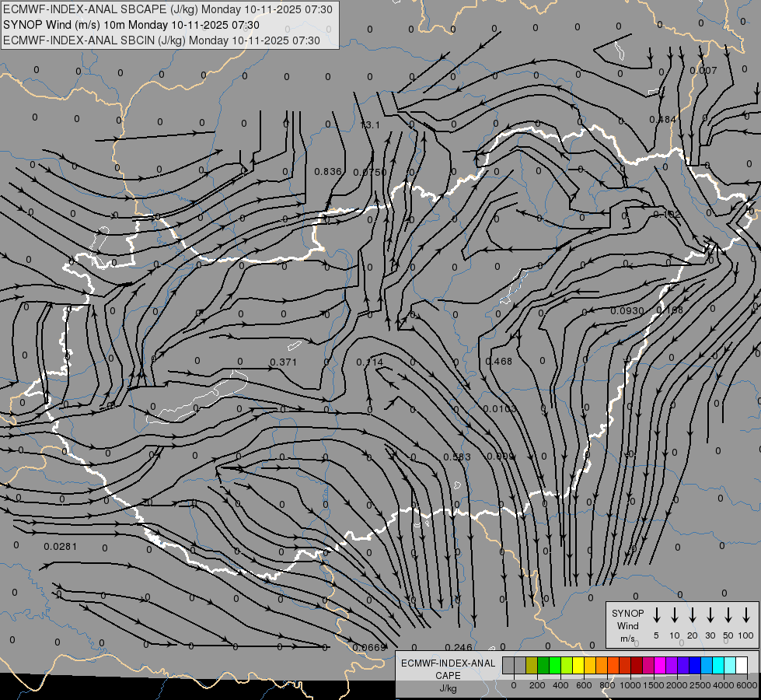Click the 0.007 value on map
This screenshot has height=700, width=761.
point(703,71)
